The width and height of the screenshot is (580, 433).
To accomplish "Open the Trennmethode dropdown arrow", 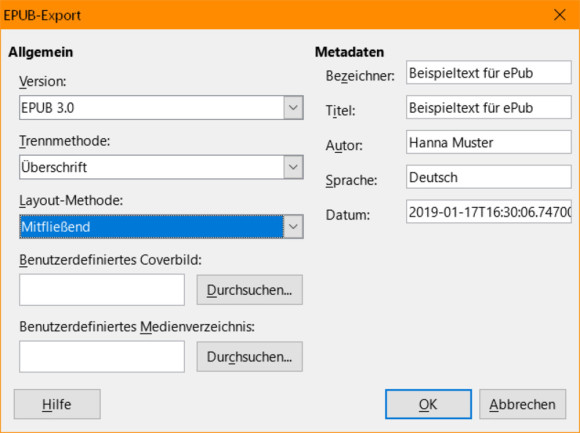I will [x=293, y=167].
